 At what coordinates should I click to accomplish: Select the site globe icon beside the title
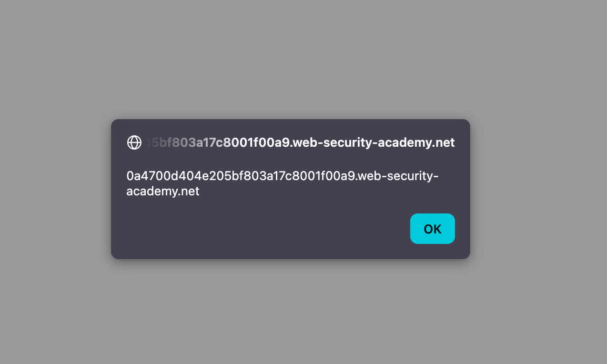134,142
